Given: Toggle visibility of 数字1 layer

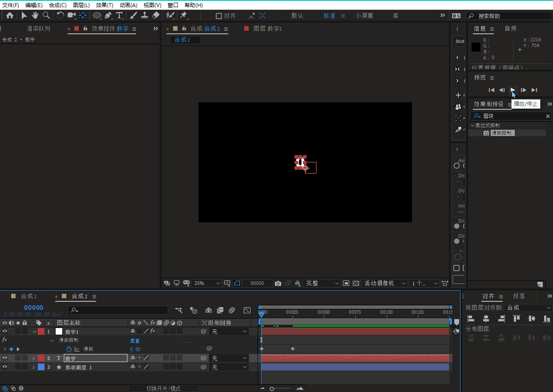Looking at the screenshot, I should (5, 332).
